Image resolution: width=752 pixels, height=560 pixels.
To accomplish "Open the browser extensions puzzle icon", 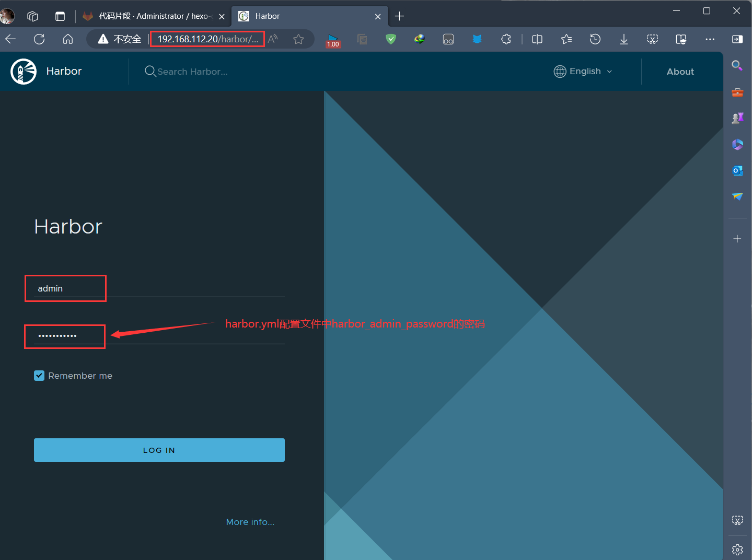I will [506, 39].
